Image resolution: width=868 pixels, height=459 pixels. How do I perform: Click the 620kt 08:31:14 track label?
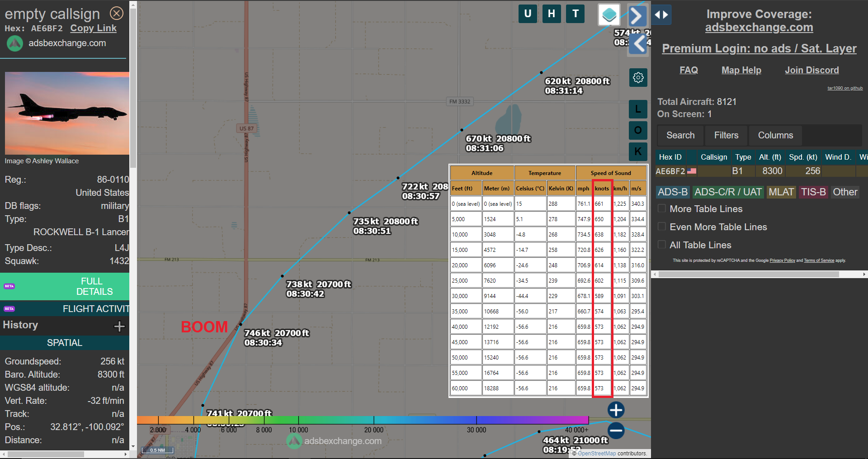(x=577, y=86)
